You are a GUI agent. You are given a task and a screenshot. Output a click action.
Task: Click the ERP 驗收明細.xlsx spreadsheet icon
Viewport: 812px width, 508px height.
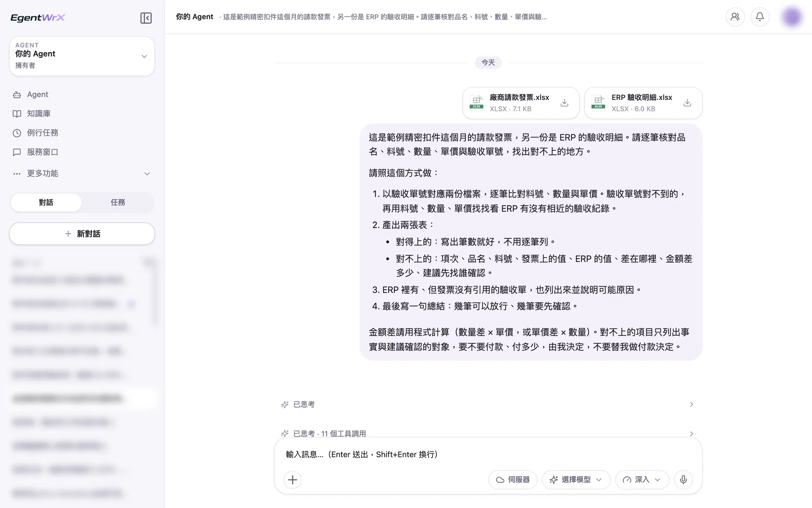[x=598, y=102]
